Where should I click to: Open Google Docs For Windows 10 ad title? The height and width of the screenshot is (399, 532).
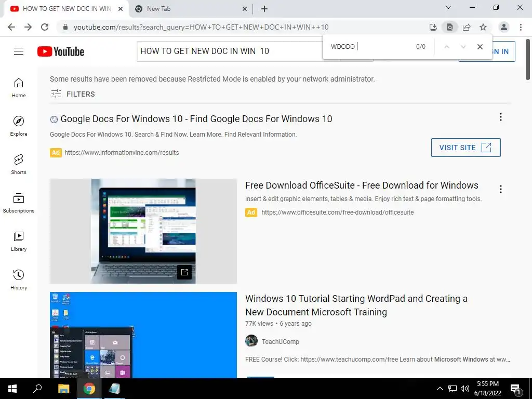click(x=196, y=119)
